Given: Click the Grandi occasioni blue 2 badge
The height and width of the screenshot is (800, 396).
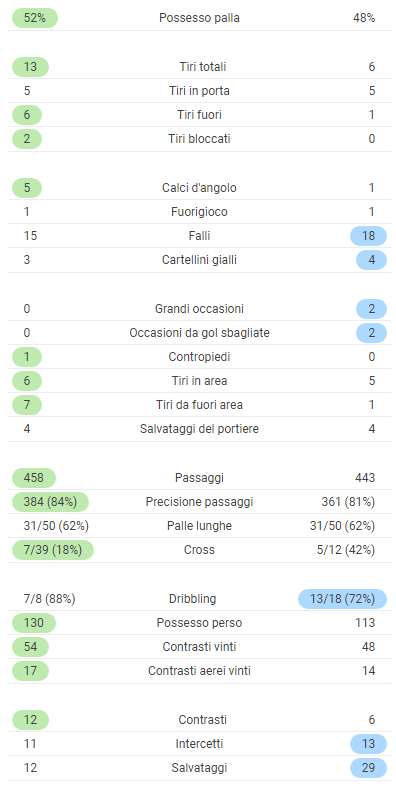Looking at the screenshot, I should (371, 309).
